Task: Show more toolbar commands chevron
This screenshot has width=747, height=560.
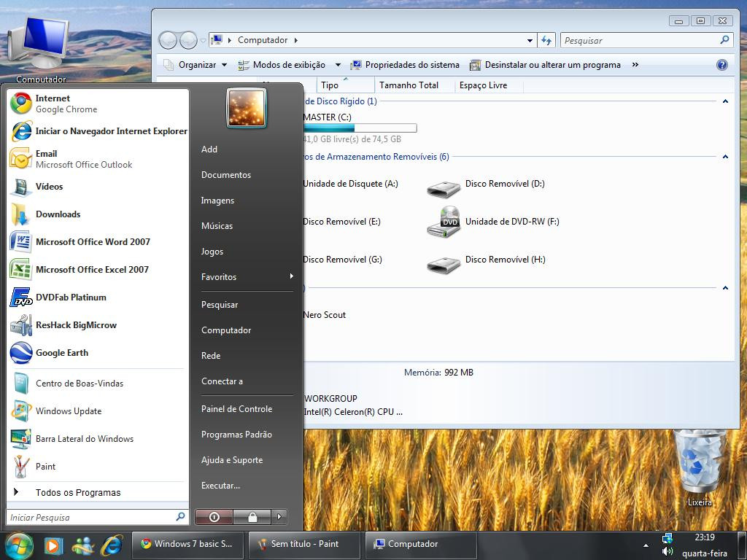Action: [635, 65]
